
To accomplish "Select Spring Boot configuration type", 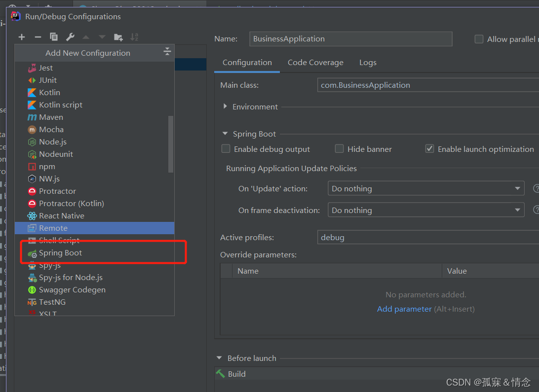I will click(x=95, y=253).
